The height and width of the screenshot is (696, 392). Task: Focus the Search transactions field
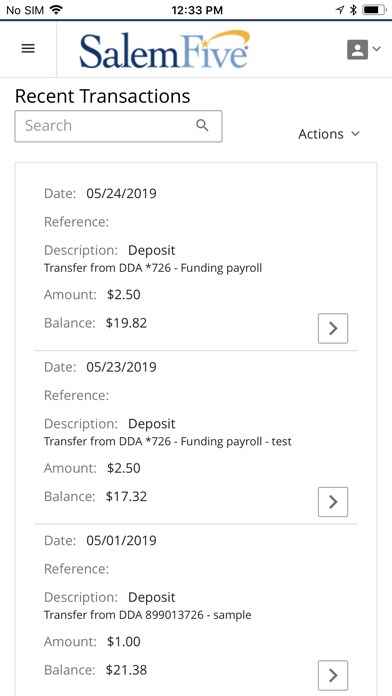[119, 127]
